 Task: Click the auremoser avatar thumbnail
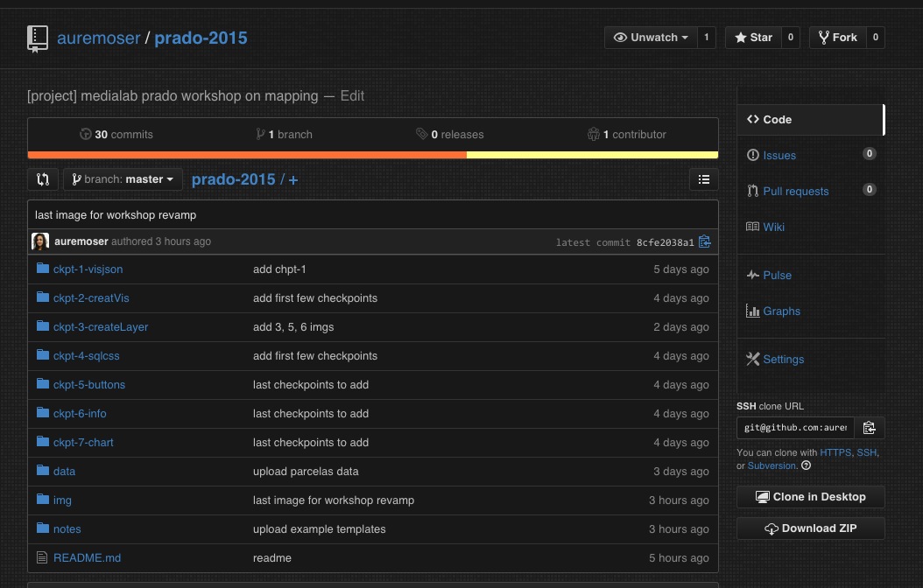[x=40, y=241]
